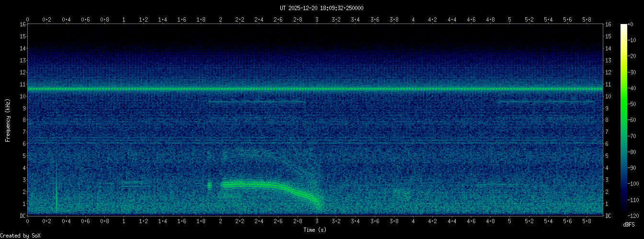Click the 2 second tick on top time axis

220,19
